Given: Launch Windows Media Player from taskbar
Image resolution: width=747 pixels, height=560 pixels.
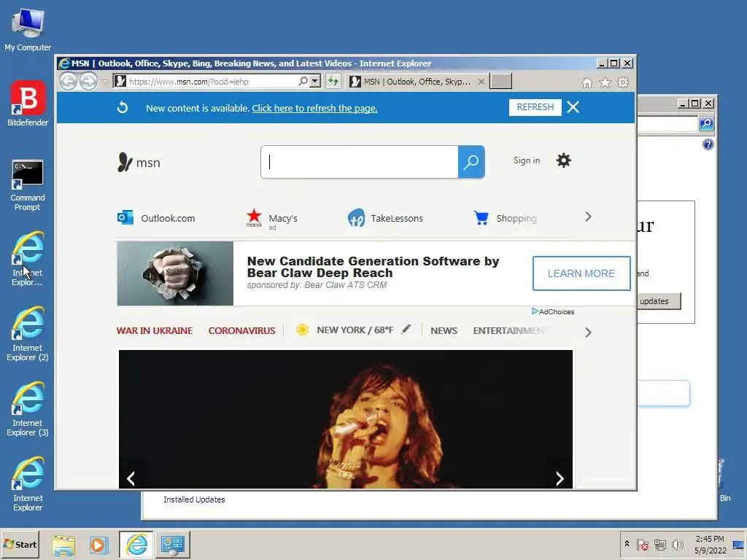Looking at the screenshot, I should [99, 545].
